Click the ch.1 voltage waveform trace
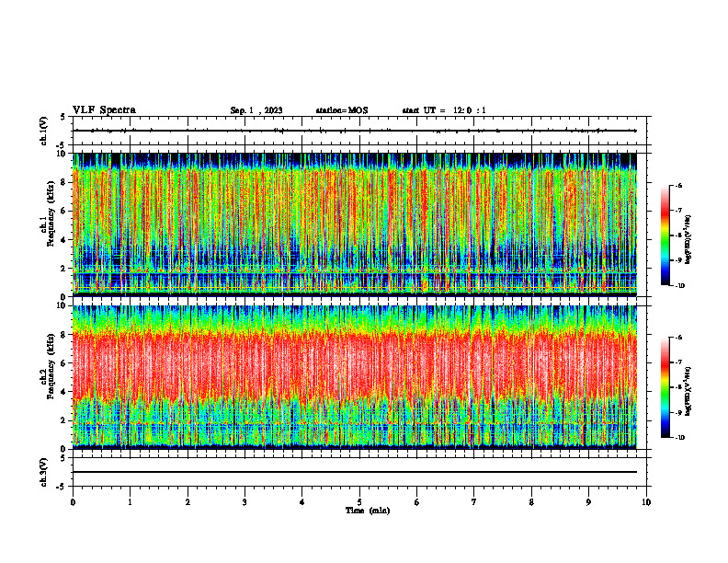 (355, 131)
